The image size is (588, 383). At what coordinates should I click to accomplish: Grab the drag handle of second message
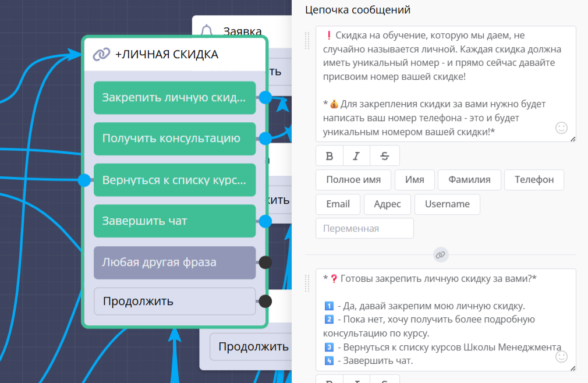[x=307, y=283]
